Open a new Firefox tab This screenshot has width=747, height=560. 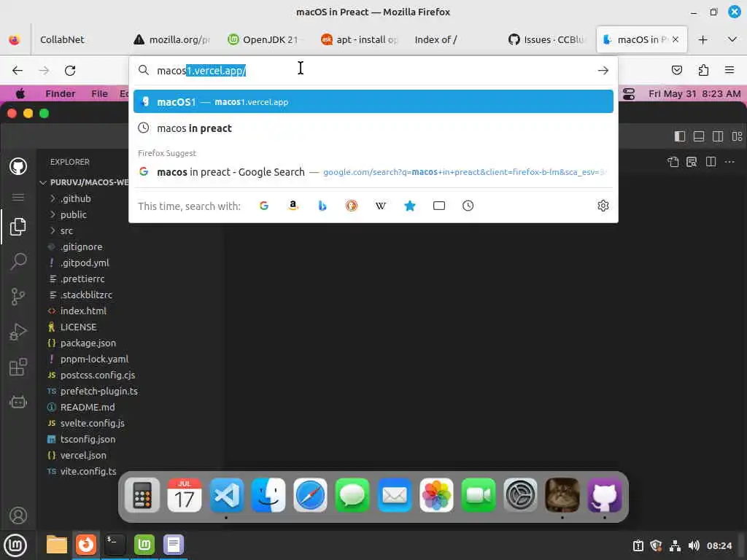tap(703, 39)
